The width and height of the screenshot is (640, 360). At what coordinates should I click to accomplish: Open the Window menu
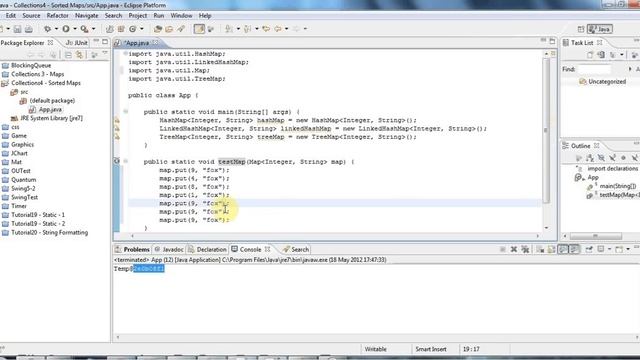click(181, 16)
